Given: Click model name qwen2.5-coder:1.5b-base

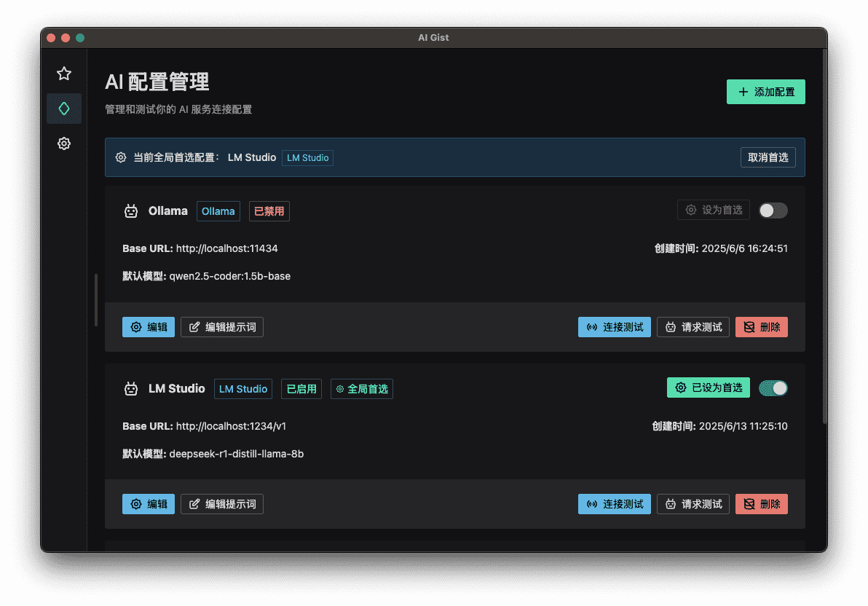Looking at the screenshot, I should pyautogui.click(x=229, y=276).
